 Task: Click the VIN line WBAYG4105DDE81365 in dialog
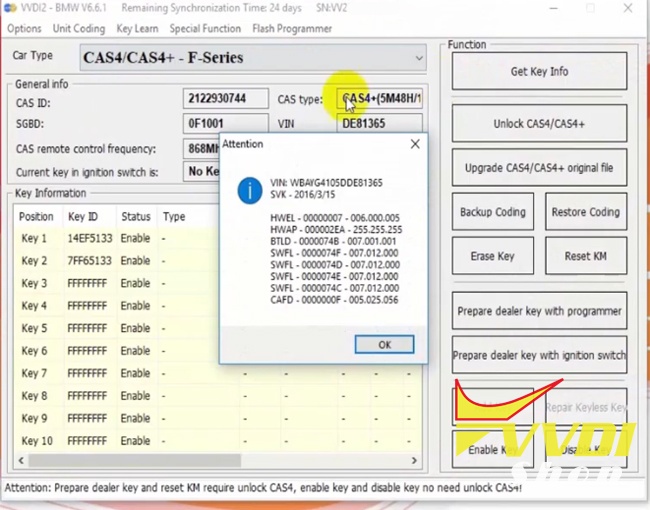326,183
